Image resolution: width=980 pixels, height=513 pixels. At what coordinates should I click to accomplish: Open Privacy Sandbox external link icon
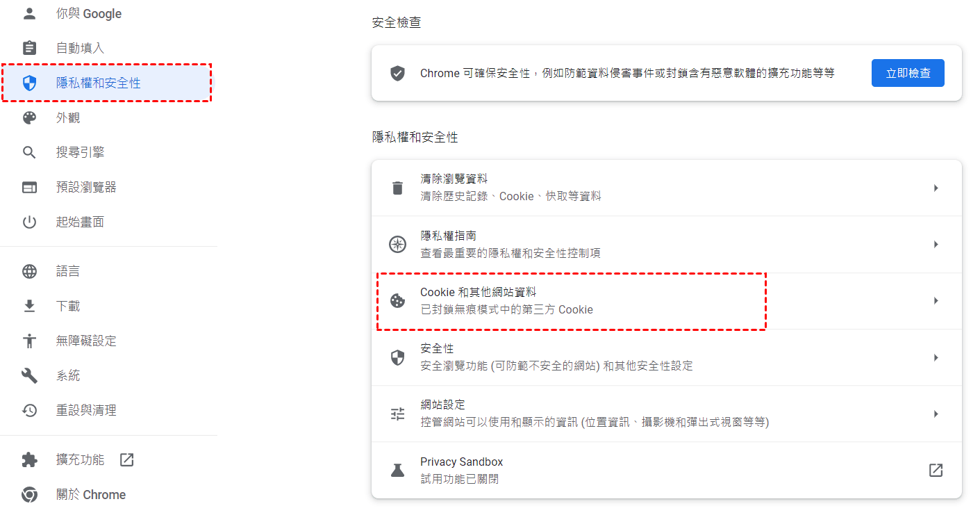[x=936, y=471]
